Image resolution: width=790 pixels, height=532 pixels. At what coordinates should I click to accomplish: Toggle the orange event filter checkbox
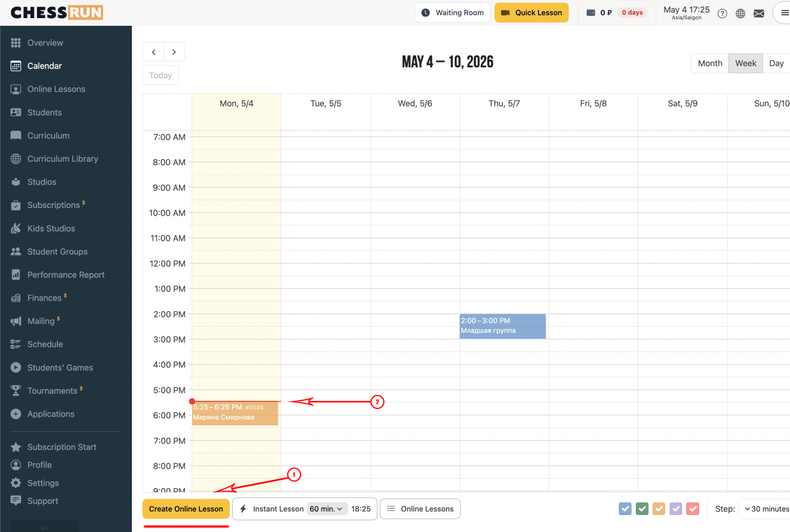pyautogui.click(x=659, y=509)
